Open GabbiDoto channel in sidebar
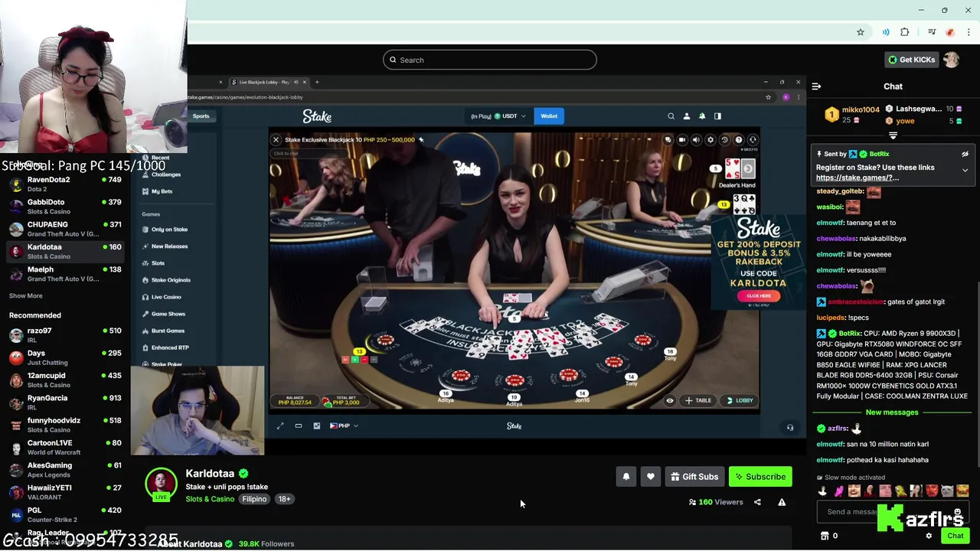This screenshot has height=551, width=980. 65,207
